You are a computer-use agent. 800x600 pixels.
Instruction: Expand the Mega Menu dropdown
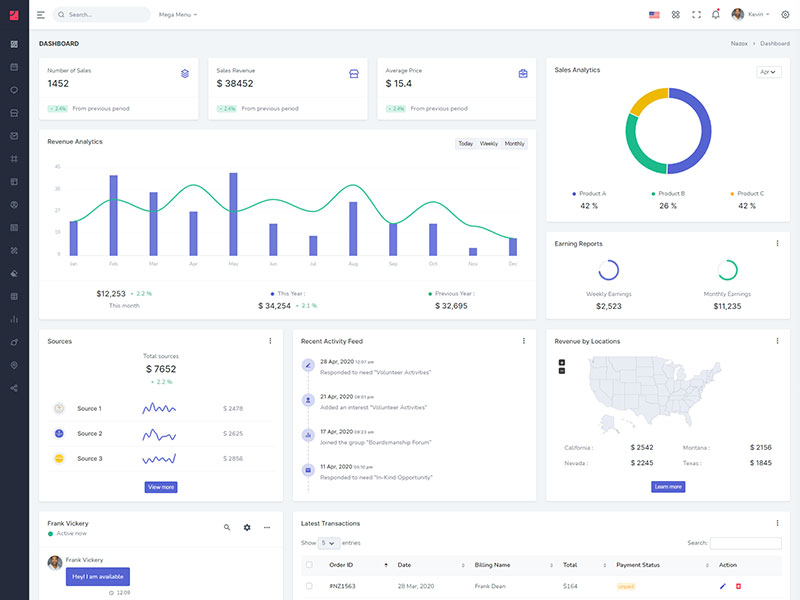(178, 15)
